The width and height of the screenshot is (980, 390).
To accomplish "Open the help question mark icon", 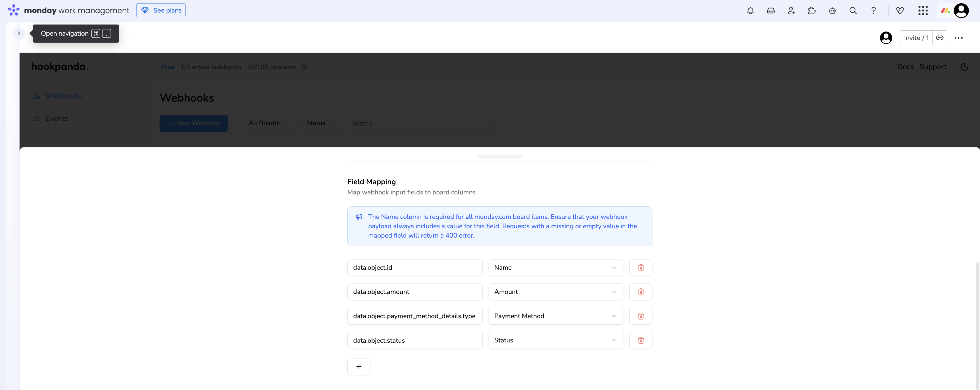I will point(874,11).
